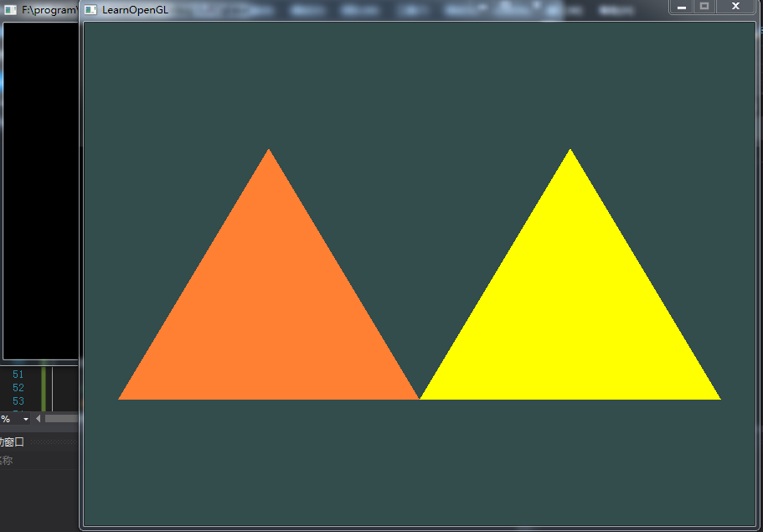Click the console window icon

pyautogui.click(x=11, y=9)
